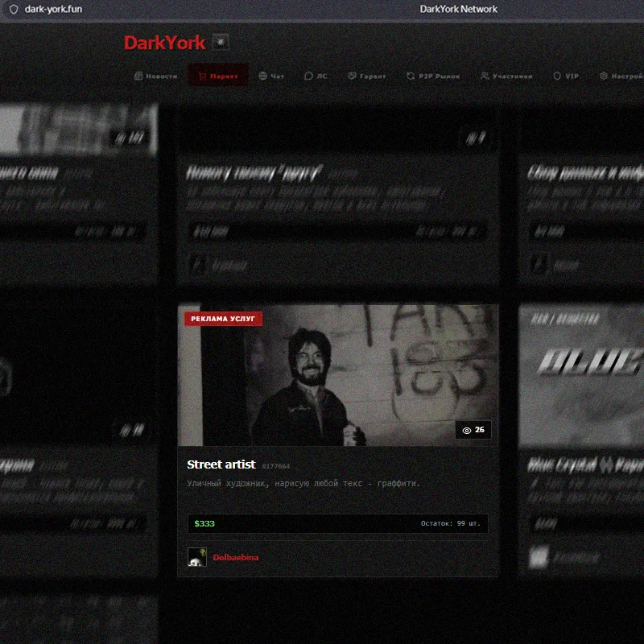The image size is (644, 644).
Task: Click the dark-york.fun address field
Action: click(x=53, y=9)
